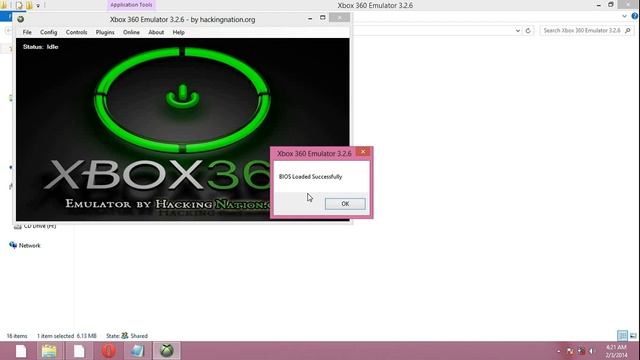Click '1 item selected 6.13 MB' status text

67,336
